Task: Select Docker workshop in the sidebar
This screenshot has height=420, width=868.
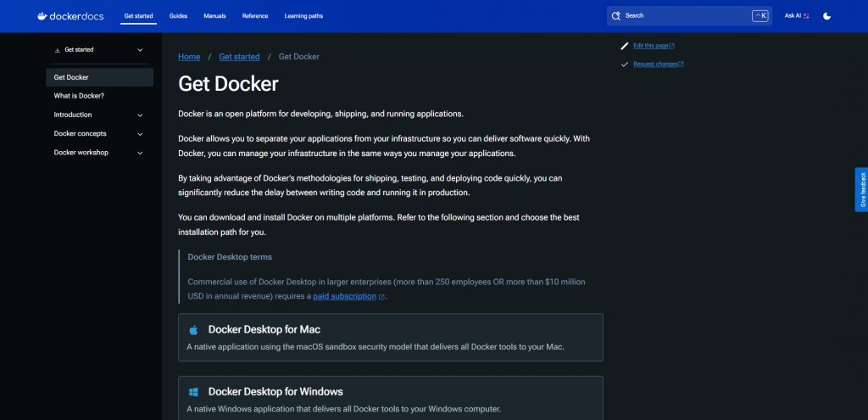Action: point(81,153)
